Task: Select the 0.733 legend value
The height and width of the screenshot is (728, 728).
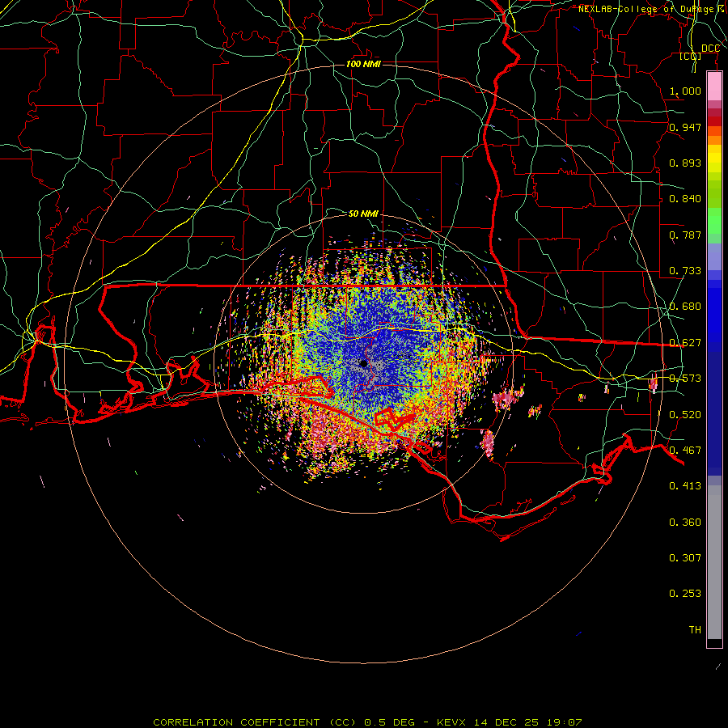Action: (685, 271)
